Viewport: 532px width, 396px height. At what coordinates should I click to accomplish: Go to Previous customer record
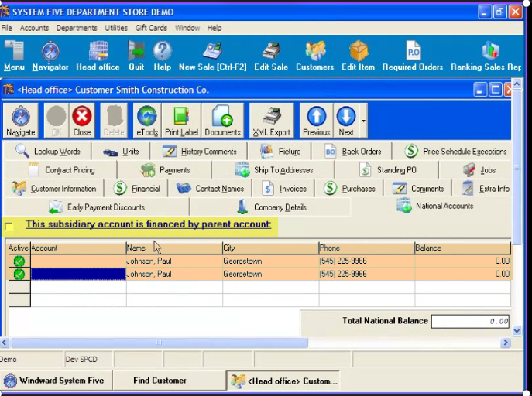316,121
